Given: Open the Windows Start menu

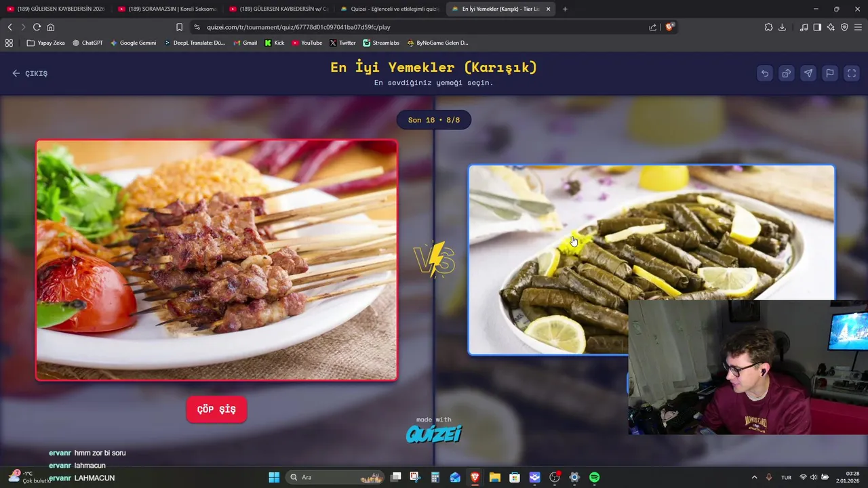Looking at the screenshot, I should click(274, 477).
